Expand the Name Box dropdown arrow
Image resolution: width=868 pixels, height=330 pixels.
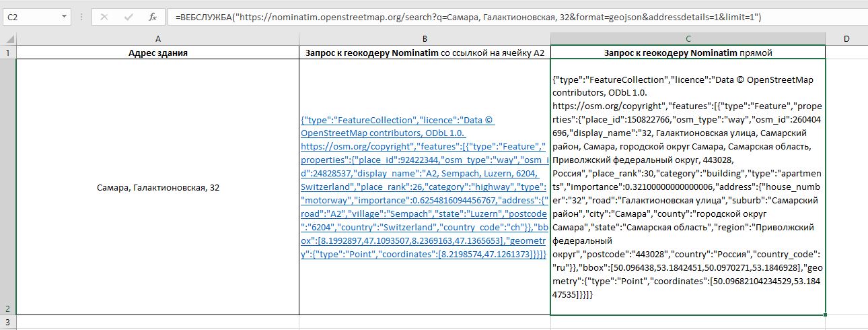click(x=64, y=17)
